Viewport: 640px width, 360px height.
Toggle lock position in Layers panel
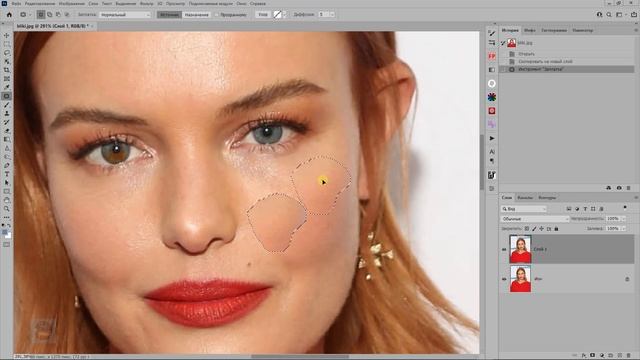[542, 229]
